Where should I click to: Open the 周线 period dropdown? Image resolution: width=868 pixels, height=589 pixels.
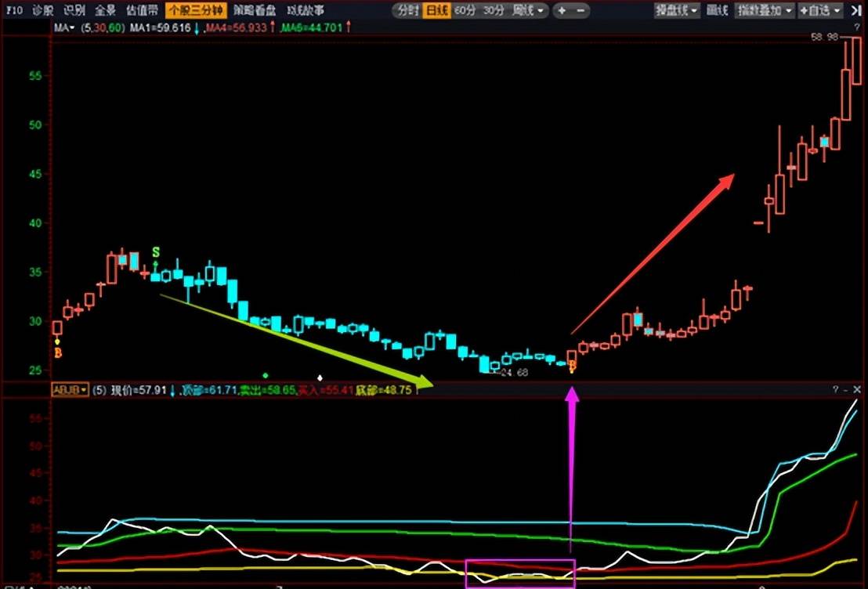pyautogui.click(x=528, y=10)
